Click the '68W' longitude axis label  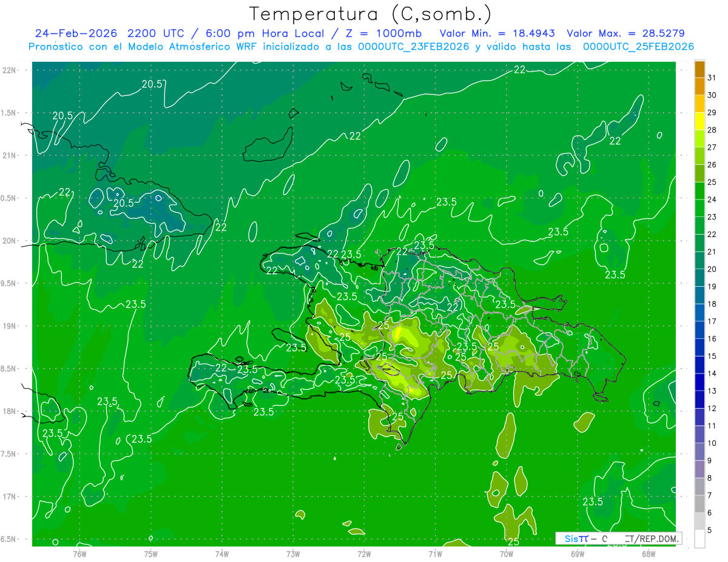[x=649, y=554]
